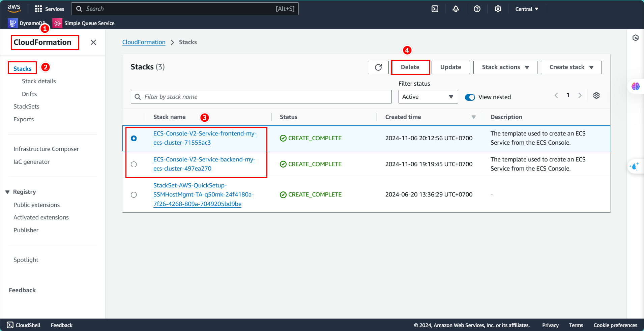Select the ECS backend stack radio button
Screen dimensions: 644x331
pos(134,164)
